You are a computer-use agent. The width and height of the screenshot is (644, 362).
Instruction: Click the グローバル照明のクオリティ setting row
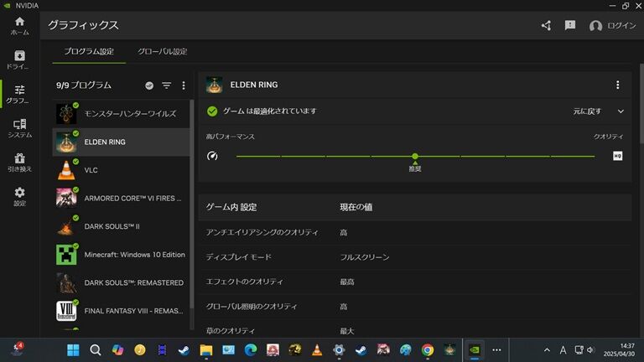[x=415, y=307]
